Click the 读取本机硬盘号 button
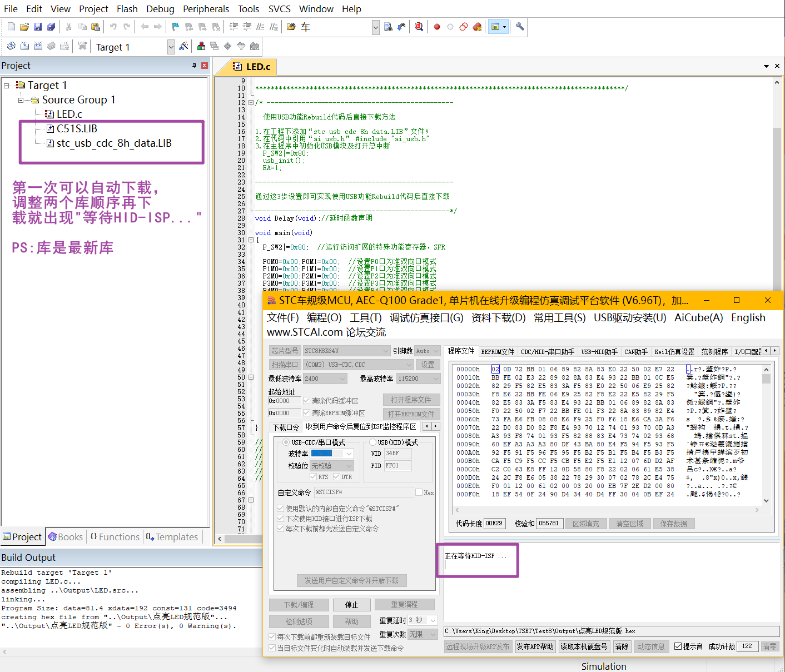 pos(584,646)
